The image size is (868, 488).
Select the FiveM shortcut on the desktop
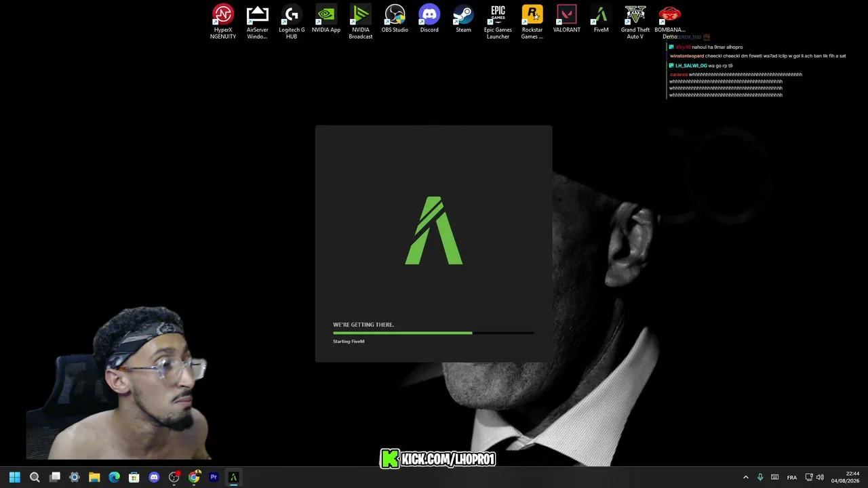pos(601,19)
